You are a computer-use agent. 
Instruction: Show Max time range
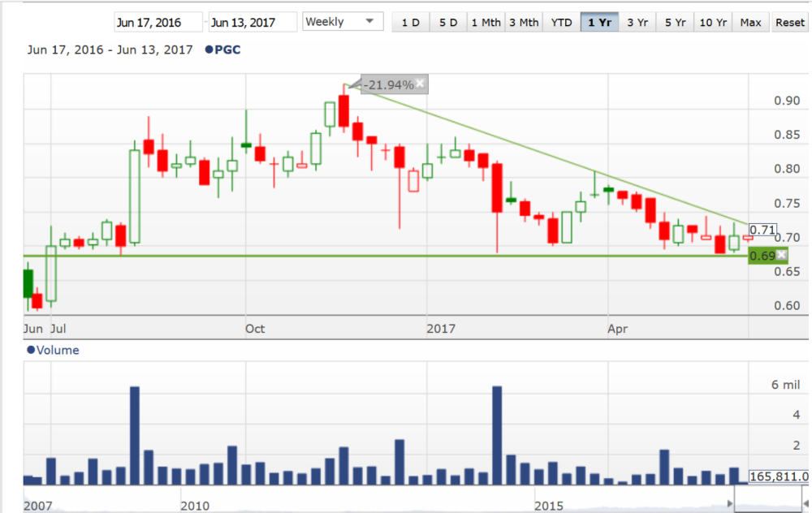pyautogui.click(x=751, y=22)
